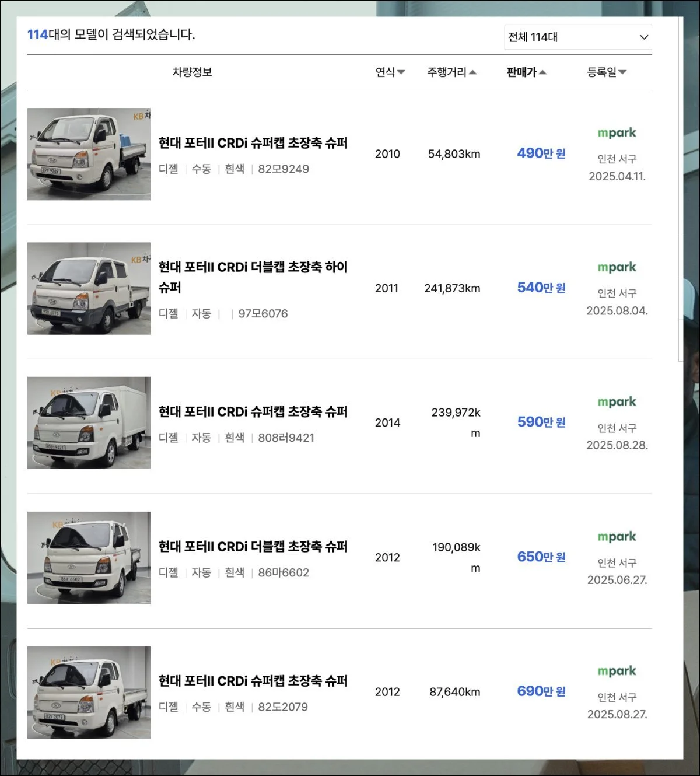Click the 540만 원 price
The width and height of the screenshot is (700, 776).
tap(541, 288)
